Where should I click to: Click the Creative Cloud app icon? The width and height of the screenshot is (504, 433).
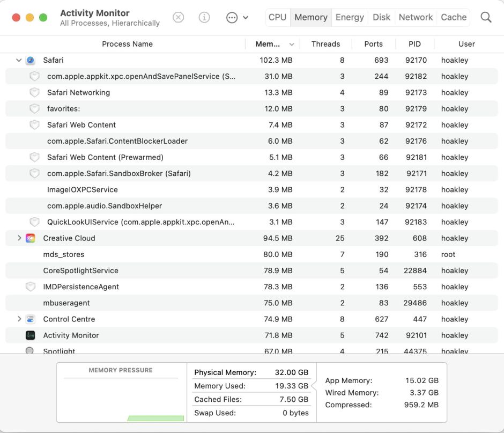[x=31, y=238]
